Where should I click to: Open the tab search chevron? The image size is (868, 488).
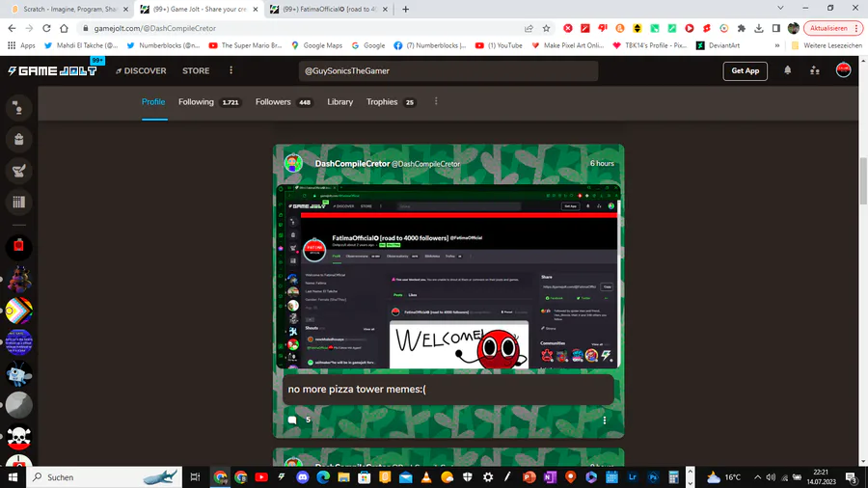780,9
